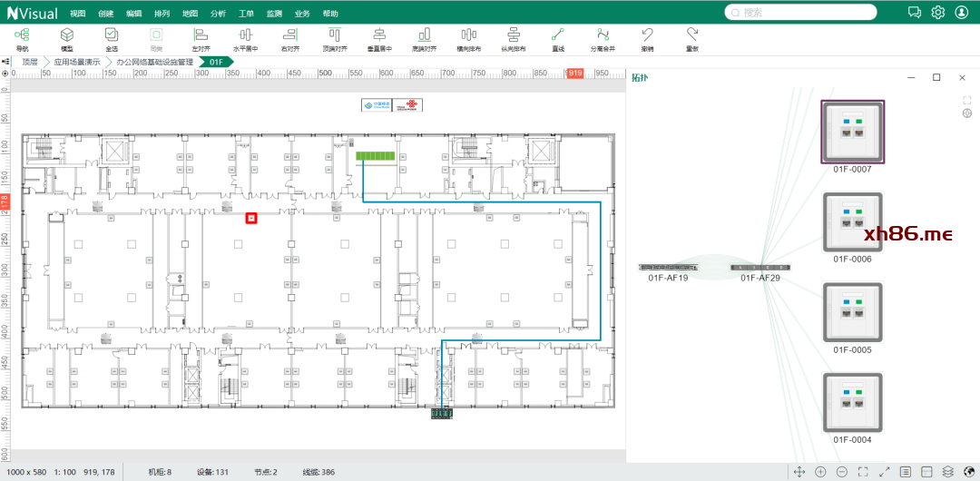Click the globe icon in status bar
This screenshot has height=481, width=980.
(969, 472)
